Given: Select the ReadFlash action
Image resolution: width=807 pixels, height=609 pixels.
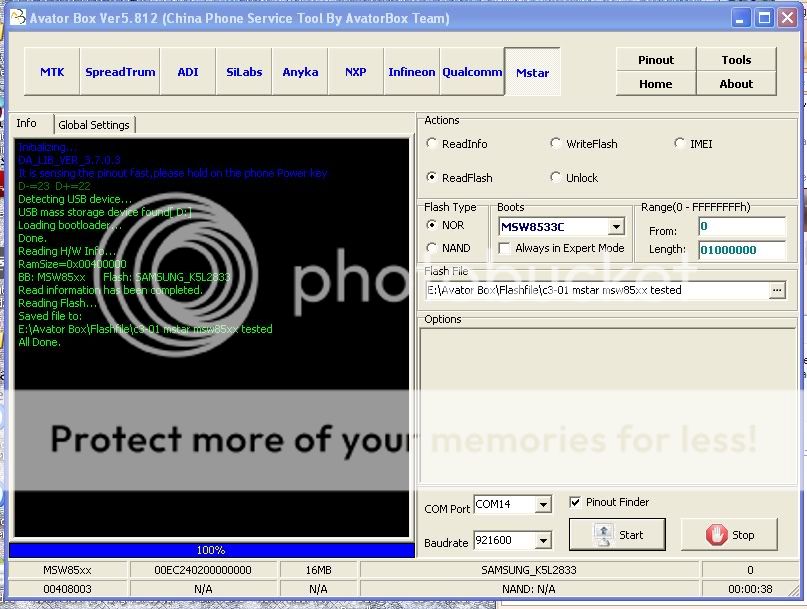Looking at the screenshot, I should point(460,178).
